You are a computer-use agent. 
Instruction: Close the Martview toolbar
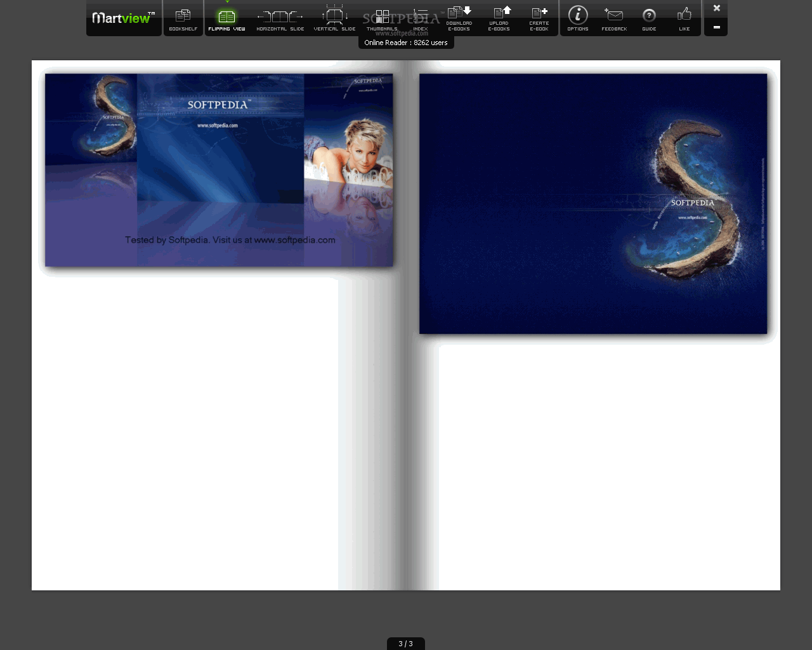pyautogui.click(x=717, y=8)
